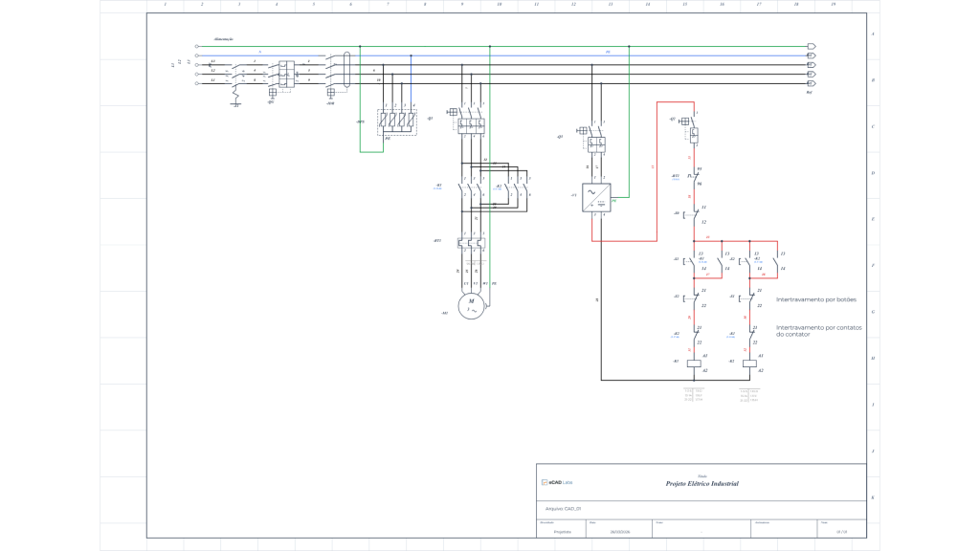Select the thermal overload relay RT1
This screenshot has height=551, width=980.
coord(470,241)
